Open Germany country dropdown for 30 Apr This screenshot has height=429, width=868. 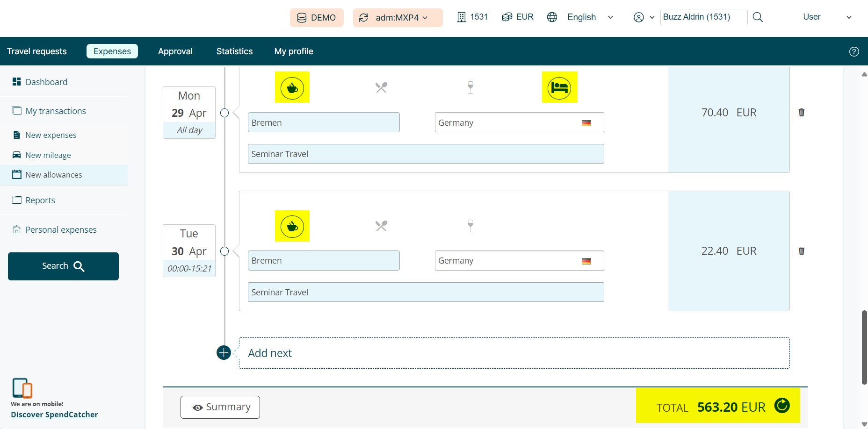click(x=519, y=261)
